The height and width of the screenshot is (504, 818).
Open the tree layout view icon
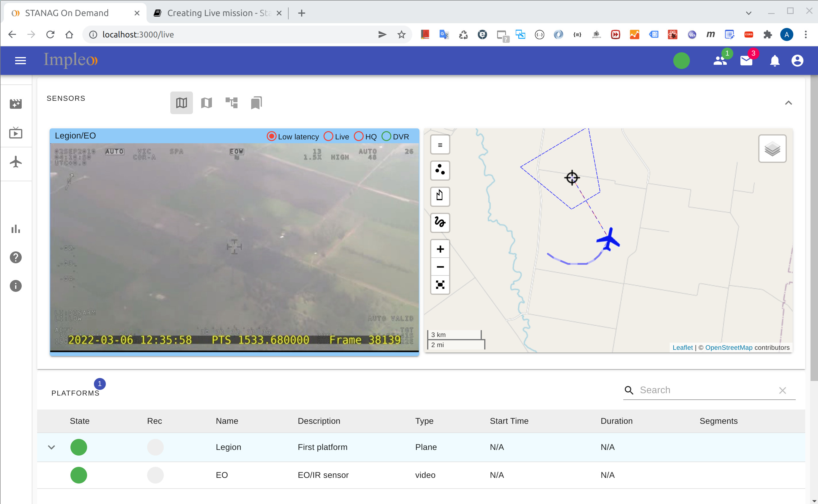231,103
